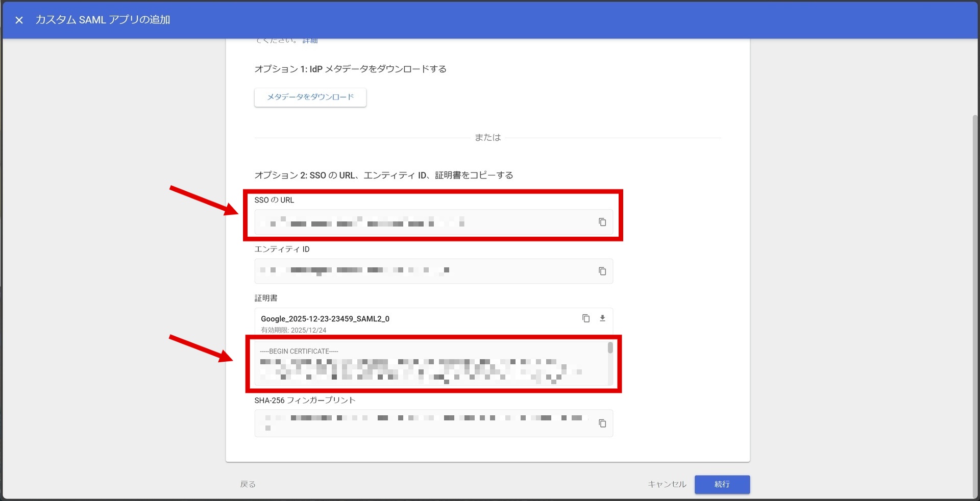Click the 有効期限: 2025/12/24 text
The height and width of the screenshot is (501, 980).
tap(293, 330)
